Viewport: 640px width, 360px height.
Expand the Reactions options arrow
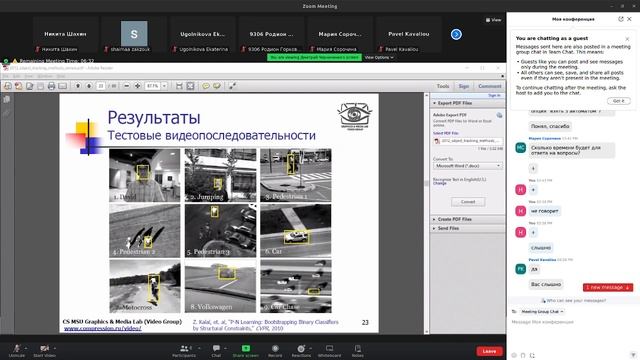311,348
